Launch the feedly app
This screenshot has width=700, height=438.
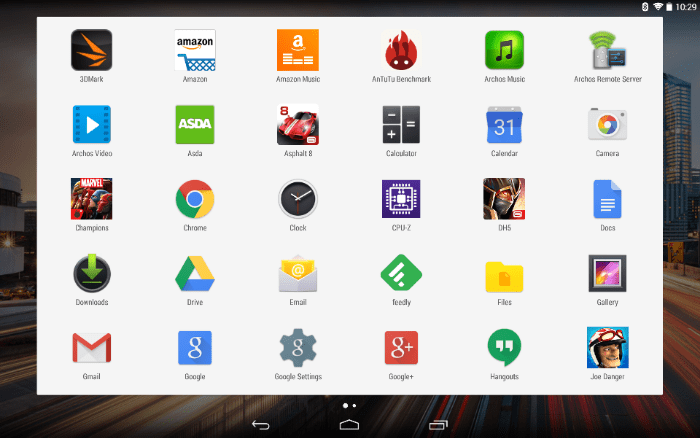401,273
